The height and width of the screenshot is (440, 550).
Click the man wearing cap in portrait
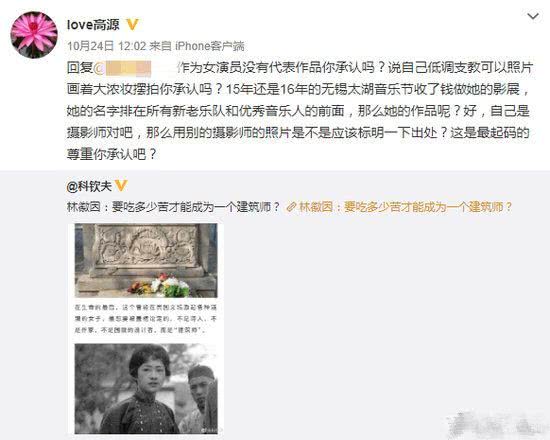click(x=200, y=394)
